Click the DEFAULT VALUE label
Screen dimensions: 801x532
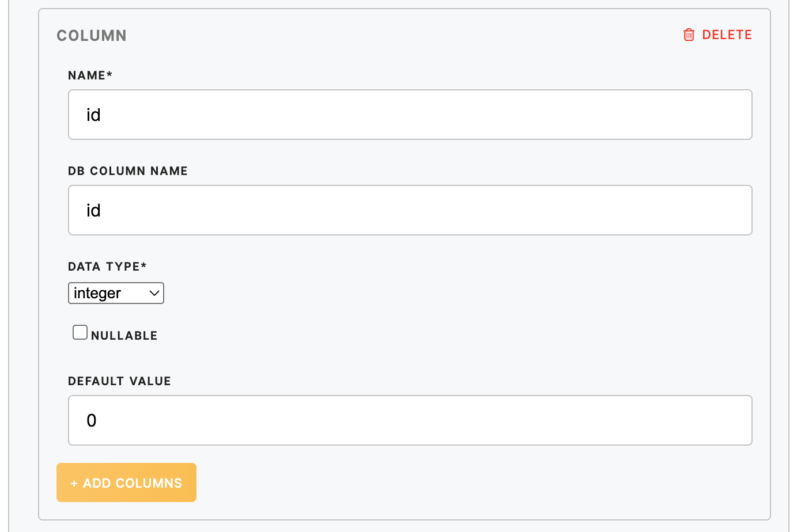(119, 381)
